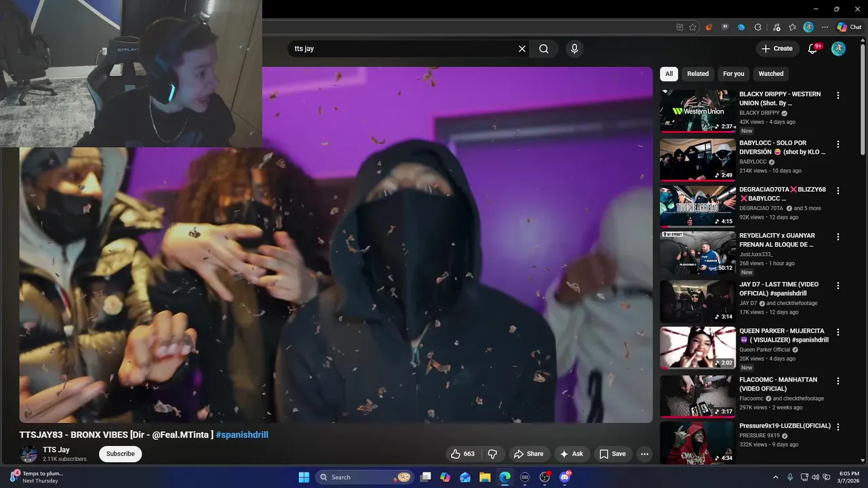Image resolution: width=868 pixels, height=488 pixels.
Task: Open options menu for JAY D7 video
Action: tap(838, 286)
